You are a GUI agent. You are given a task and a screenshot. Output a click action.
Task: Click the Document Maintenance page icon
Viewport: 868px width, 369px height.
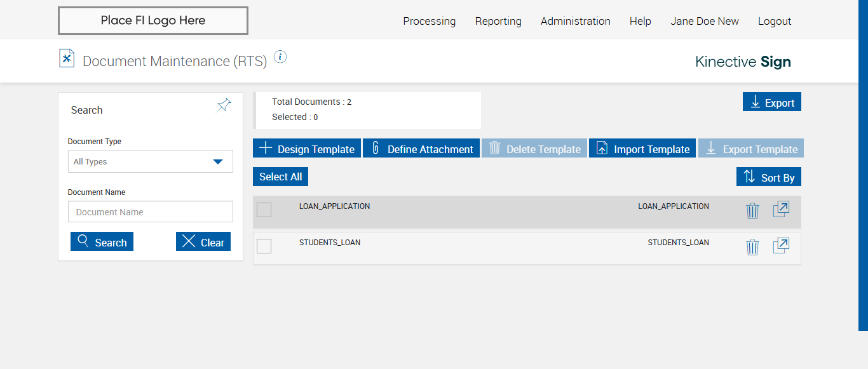(x=67, y=58)
